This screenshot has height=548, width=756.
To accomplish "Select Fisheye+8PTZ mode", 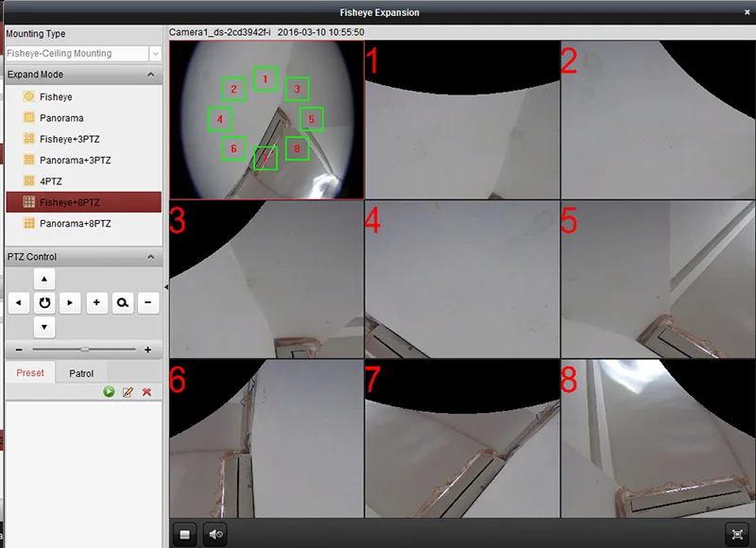I will click(83, 202).
